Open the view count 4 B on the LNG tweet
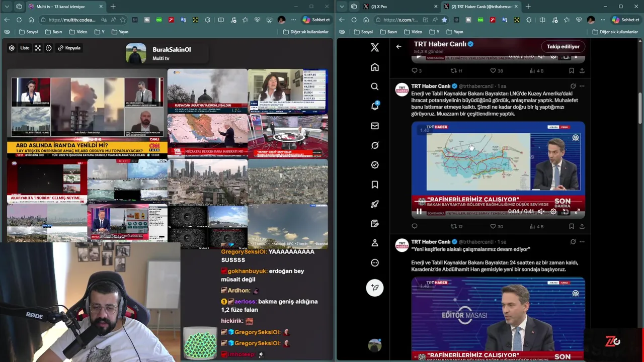 pos(537,226)
